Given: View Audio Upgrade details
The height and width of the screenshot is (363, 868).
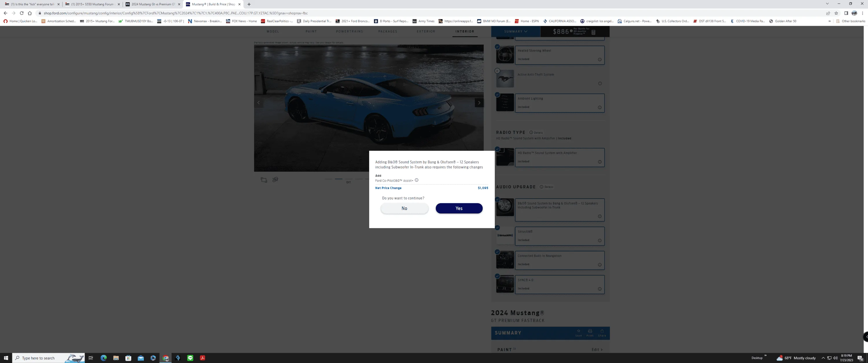Looking at the screenshot, I should 547,187.
